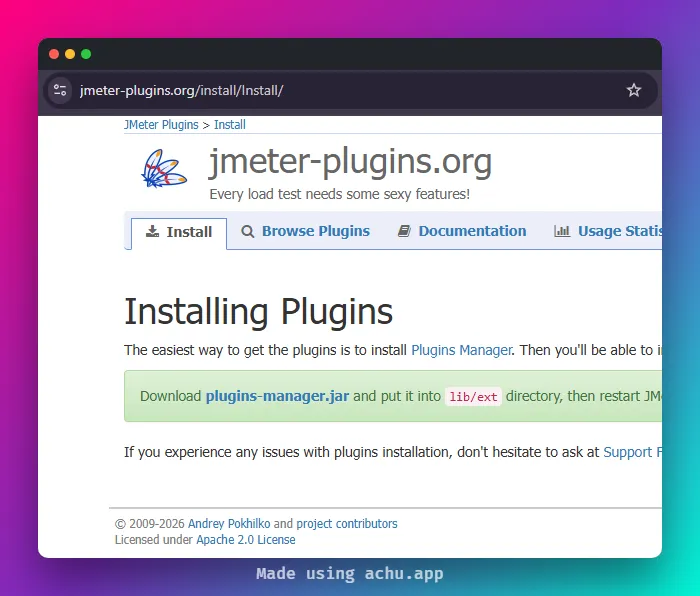This screenshot has height=596, width=700.
Task: Open the Support Forums link
Action: click(x=633, y=452)
